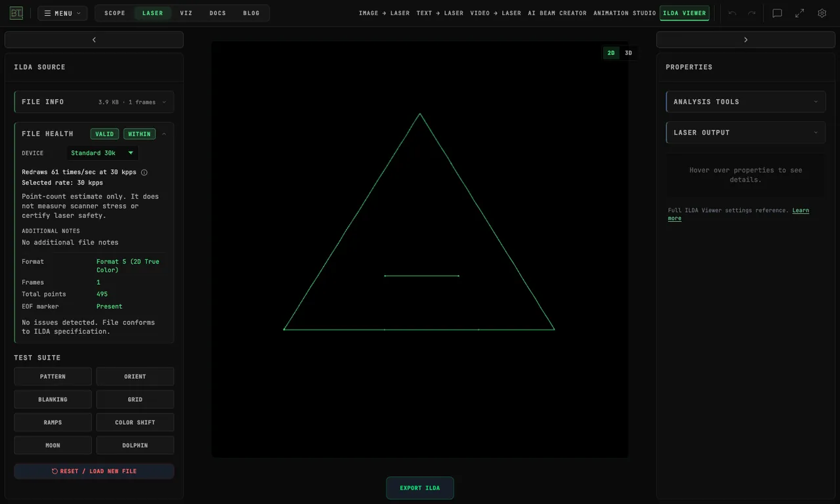The height and width of the screenshot is (504, 840).
Task: Load the Blanking test file
Action: [x=53, y=400]
